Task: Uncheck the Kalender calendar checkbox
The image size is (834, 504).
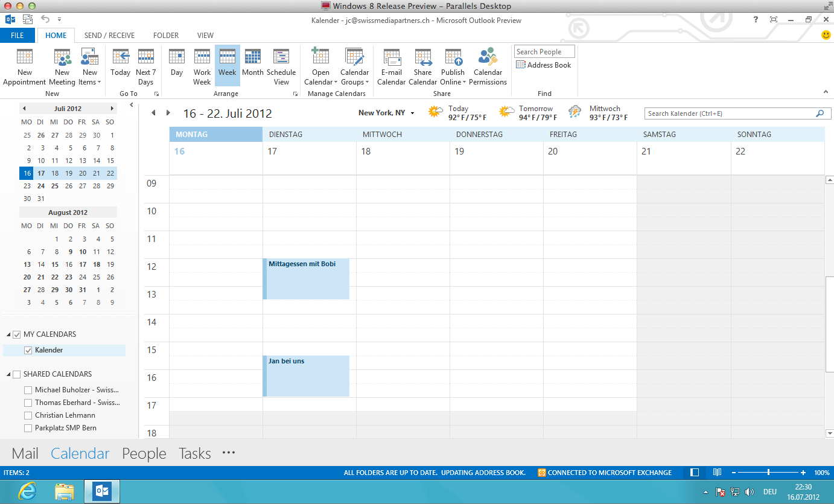Action: click(x=28, y=350)
